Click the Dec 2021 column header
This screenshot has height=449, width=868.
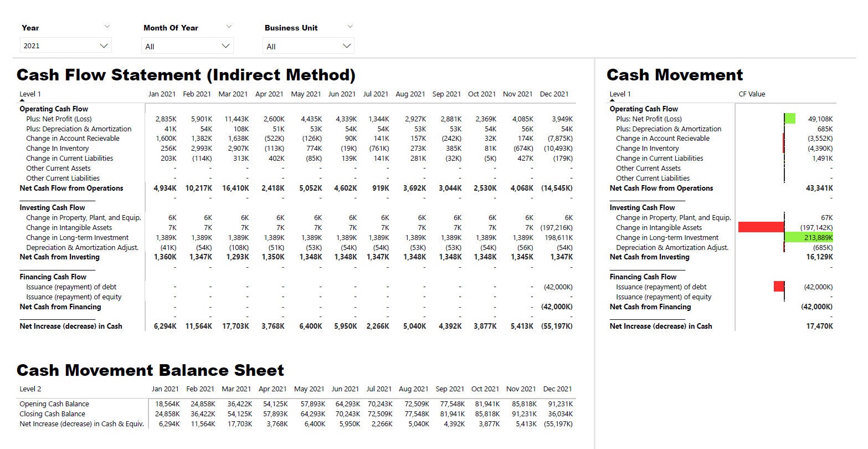pyautogui.click(x=554, y=94)
